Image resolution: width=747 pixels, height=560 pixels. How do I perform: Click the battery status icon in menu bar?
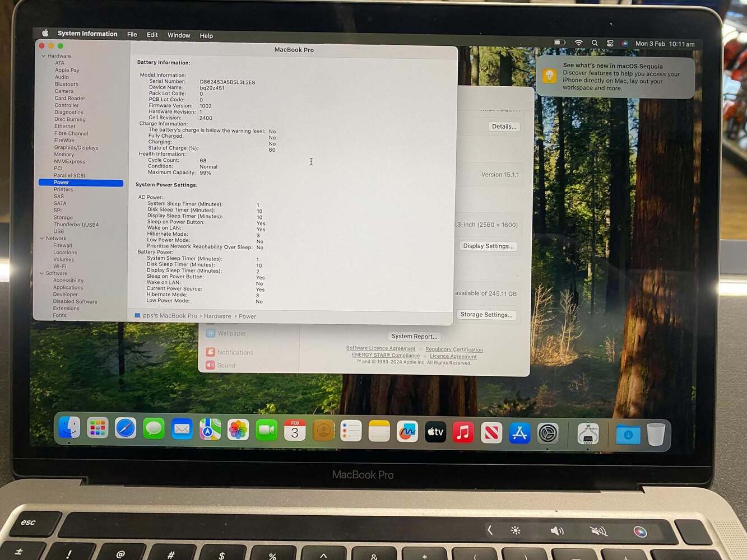point(560,43)
